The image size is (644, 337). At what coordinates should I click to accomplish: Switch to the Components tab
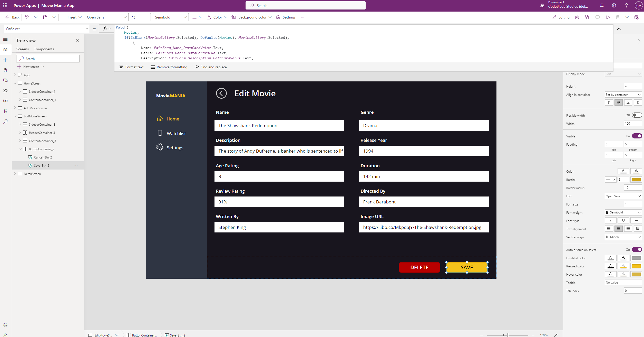click(x=44, y=49)
